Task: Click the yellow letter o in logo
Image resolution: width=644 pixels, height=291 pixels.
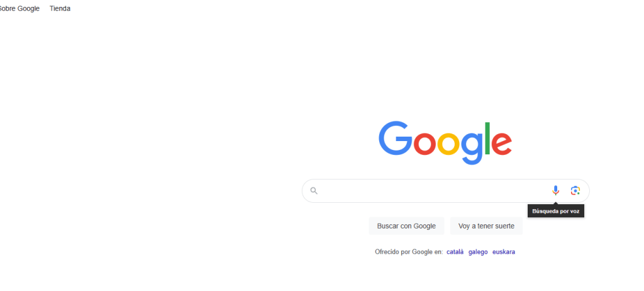Action: 448,144
